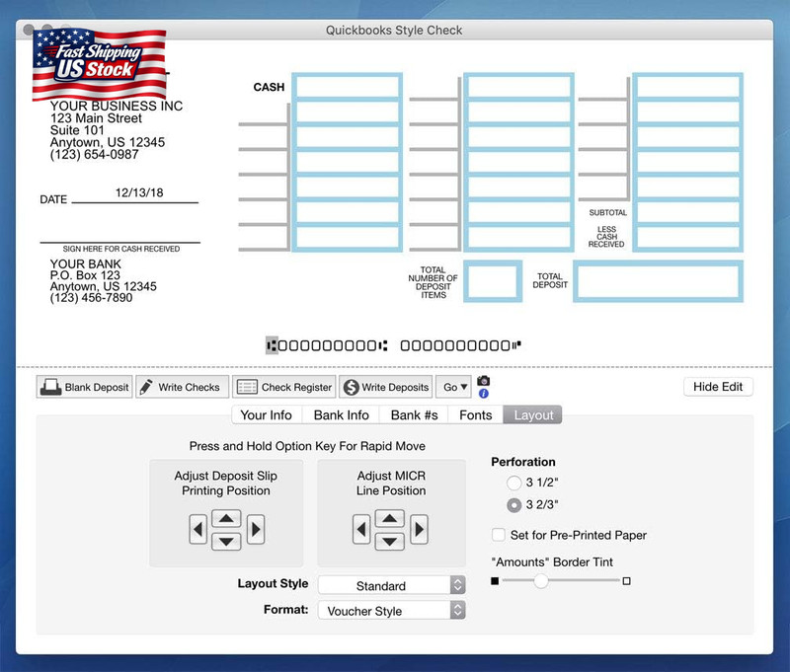Nudge MICR line position up
Viewport: 790px width, 672px height.
pyautogui.click(x=389, y=518)
